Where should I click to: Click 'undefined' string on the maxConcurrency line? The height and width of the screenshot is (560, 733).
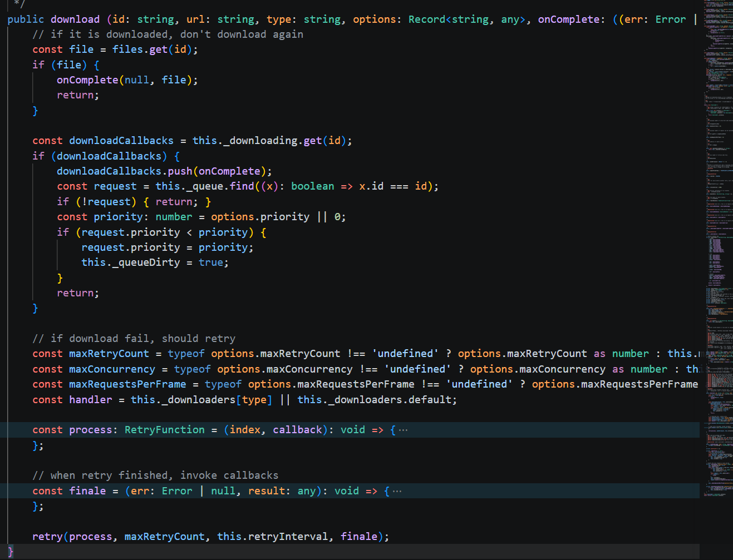click(x=417, y=369)
